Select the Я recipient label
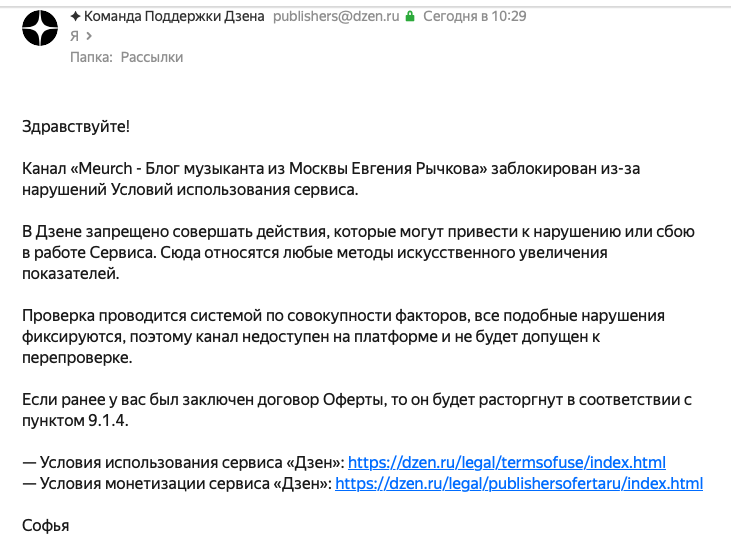Viewport: 731px width, 547px height. click(x=75, y=36)
